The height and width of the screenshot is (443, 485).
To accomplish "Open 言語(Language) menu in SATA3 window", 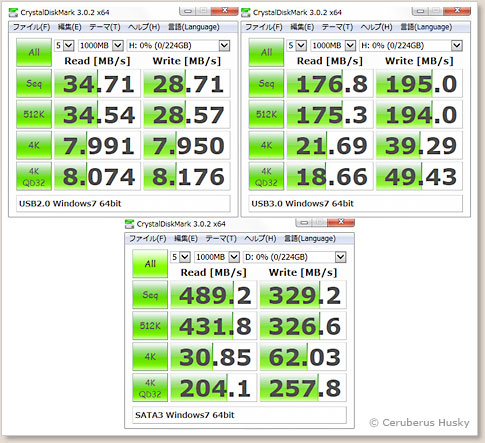I will click(310, 239).
